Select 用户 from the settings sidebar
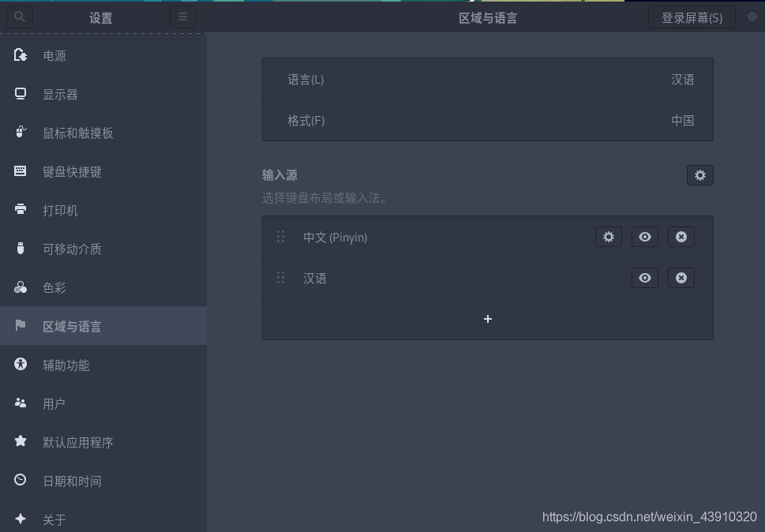Viewport: 765px width, 532px height. [20, 403]
